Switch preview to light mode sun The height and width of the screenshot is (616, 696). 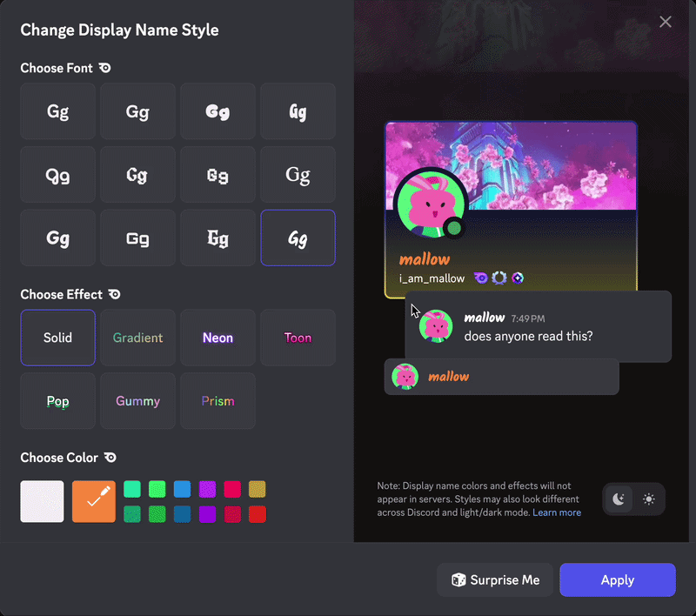(x=648, y=499)
